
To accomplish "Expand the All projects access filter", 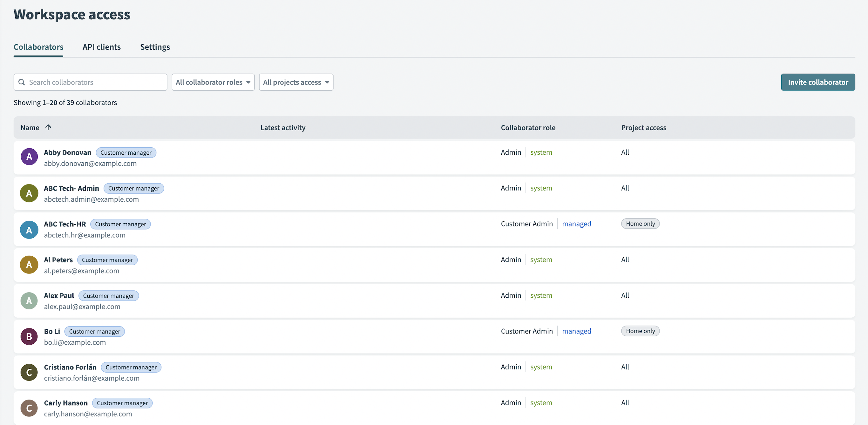I will pos(296,82).
